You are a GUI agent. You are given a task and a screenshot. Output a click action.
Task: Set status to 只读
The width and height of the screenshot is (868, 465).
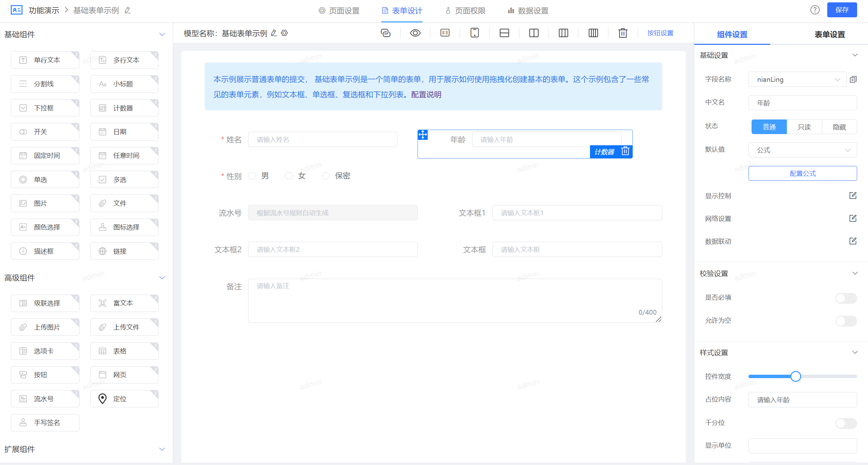[804, 127]
